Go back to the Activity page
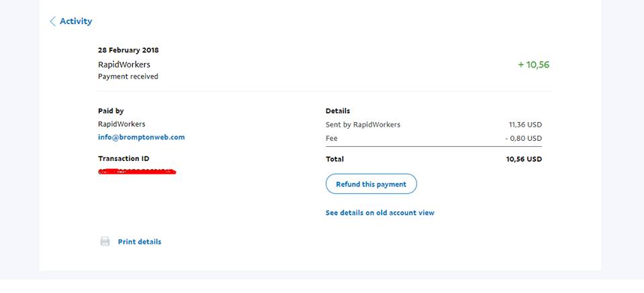The width and height of the screenshot is (644, 293). pos(75,21)
